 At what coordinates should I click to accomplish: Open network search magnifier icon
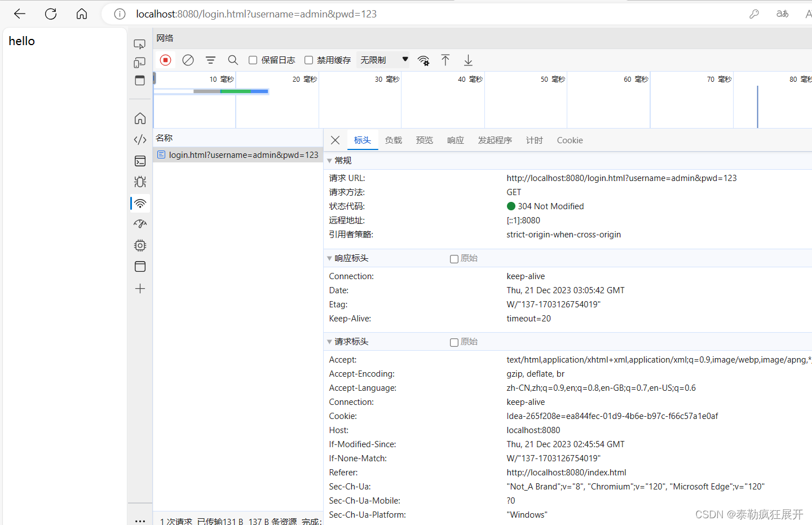coord(232,60)
